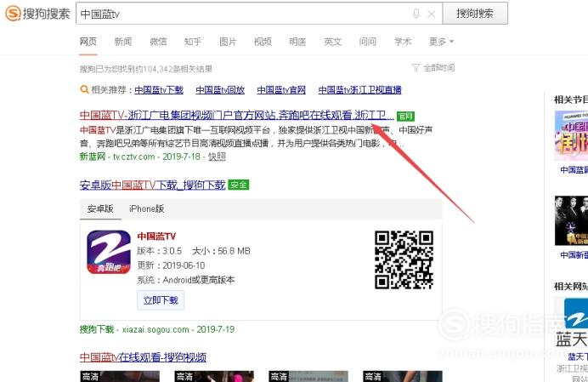Open the 明医 tab
The width and height of the screenshot is (588, 382).
pyautogui.click(x=297, y=42)
